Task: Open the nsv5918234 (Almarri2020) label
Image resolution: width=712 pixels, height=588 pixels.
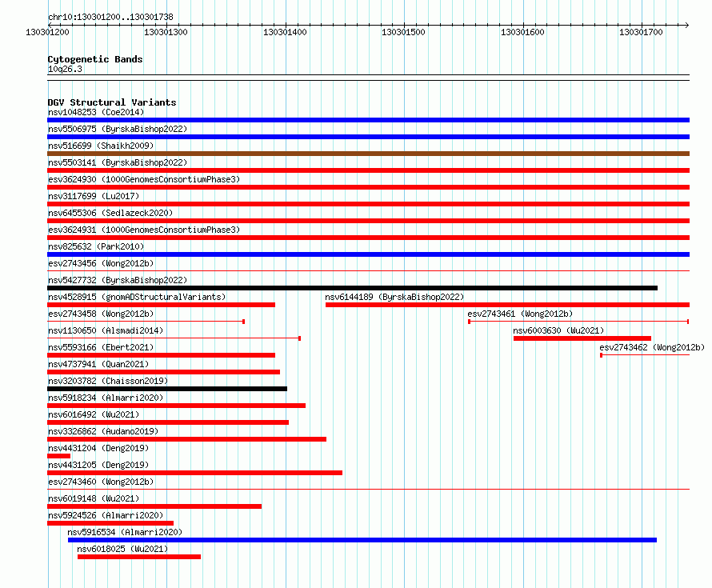Action: coord(106,398)
